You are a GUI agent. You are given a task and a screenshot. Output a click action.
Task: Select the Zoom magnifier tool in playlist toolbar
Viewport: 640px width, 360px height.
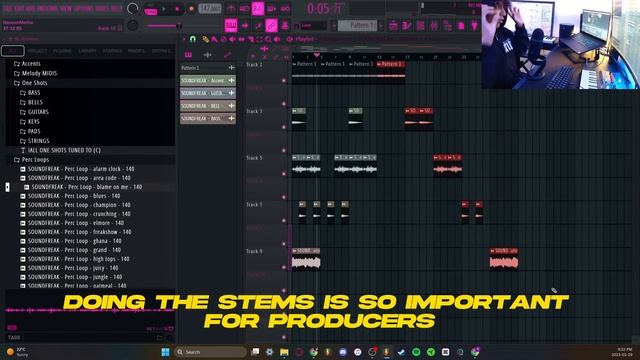pyautogui.click(x=268, y=39)
